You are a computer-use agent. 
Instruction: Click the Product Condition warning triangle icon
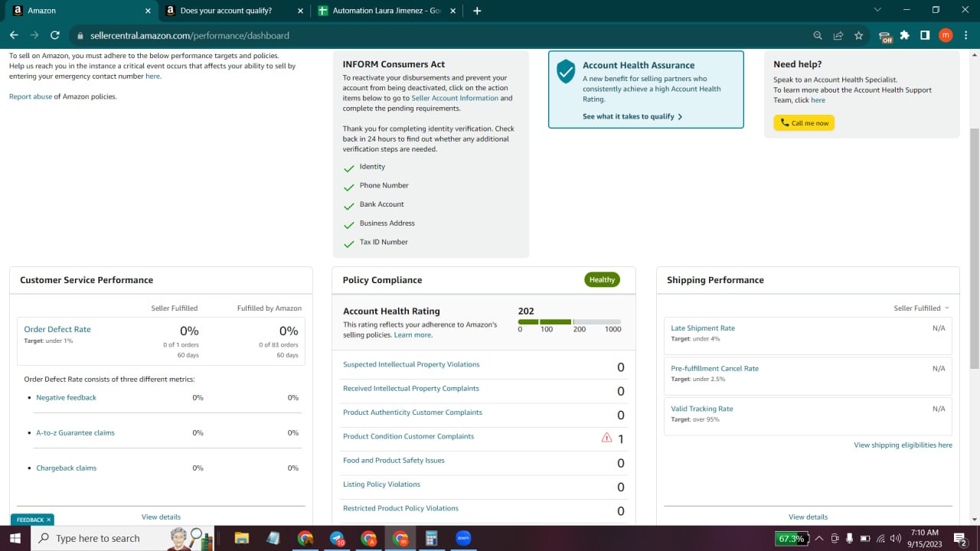click(x=606, y=438)
